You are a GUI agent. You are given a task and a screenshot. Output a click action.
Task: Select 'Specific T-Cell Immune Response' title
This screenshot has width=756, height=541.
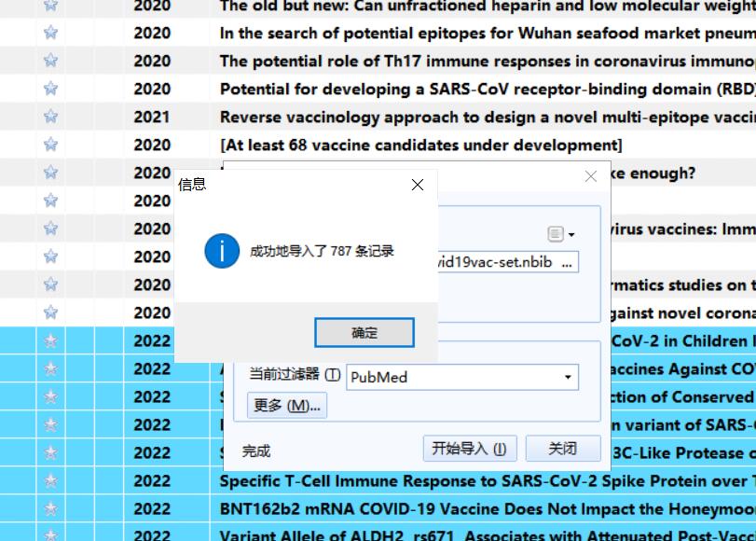tap(488, 480)
